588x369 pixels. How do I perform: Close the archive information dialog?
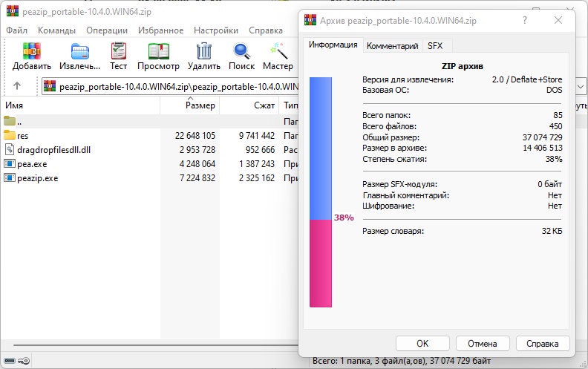[558, 20]
